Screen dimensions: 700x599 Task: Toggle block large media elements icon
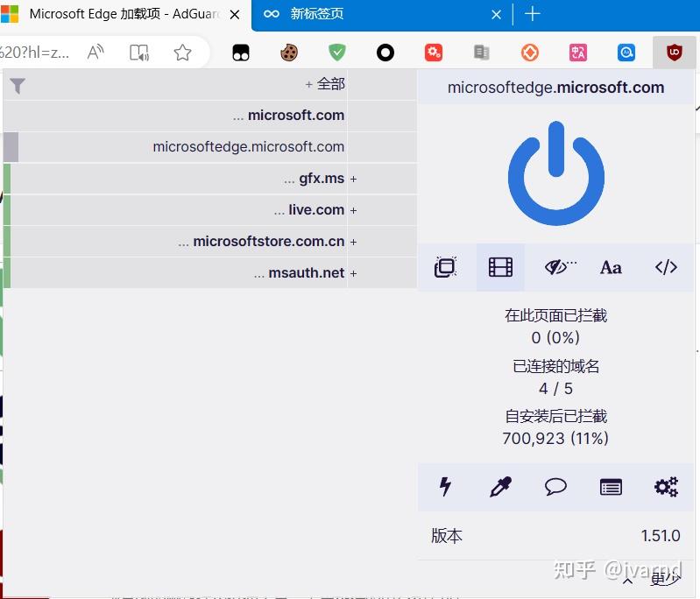(500, 267)
